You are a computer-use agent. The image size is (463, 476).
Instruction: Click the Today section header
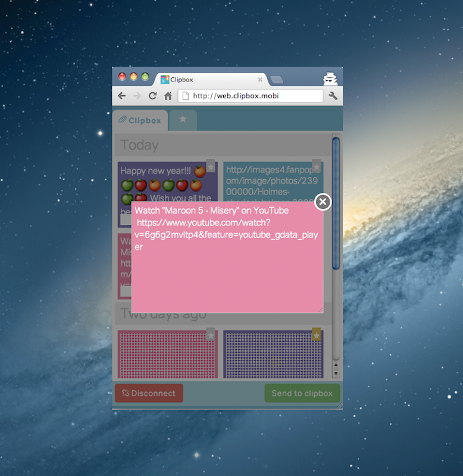(x=223, y=145)
